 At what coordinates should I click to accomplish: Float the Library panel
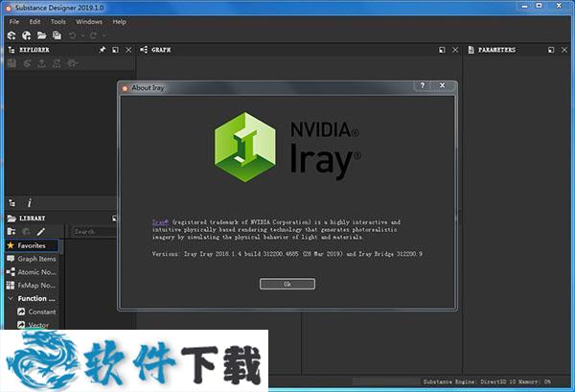pos(115,219)
